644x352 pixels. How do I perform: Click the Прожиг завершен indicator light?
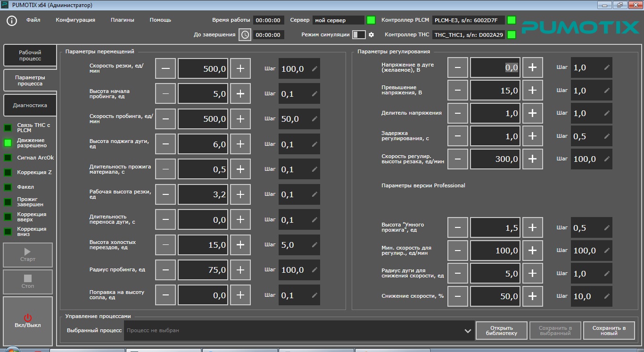coord(8,202)
